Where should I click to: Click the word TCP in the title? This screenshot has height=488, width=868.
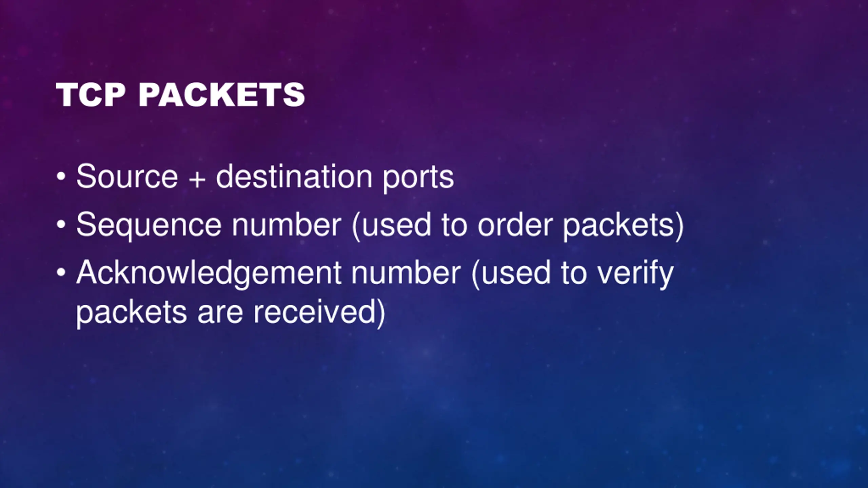[91, 95]
